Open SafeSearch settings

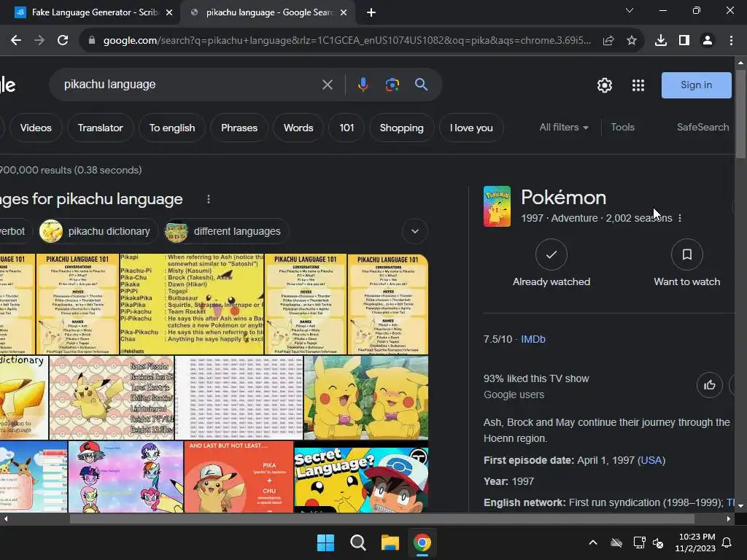tap(703, 127)
